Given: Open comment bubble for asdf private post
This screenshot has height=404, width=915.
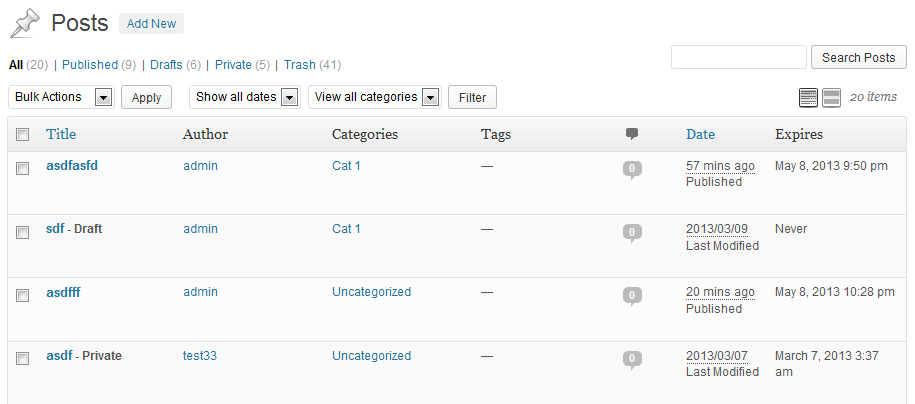Looking at the screenshot, I should pos(632,358).
